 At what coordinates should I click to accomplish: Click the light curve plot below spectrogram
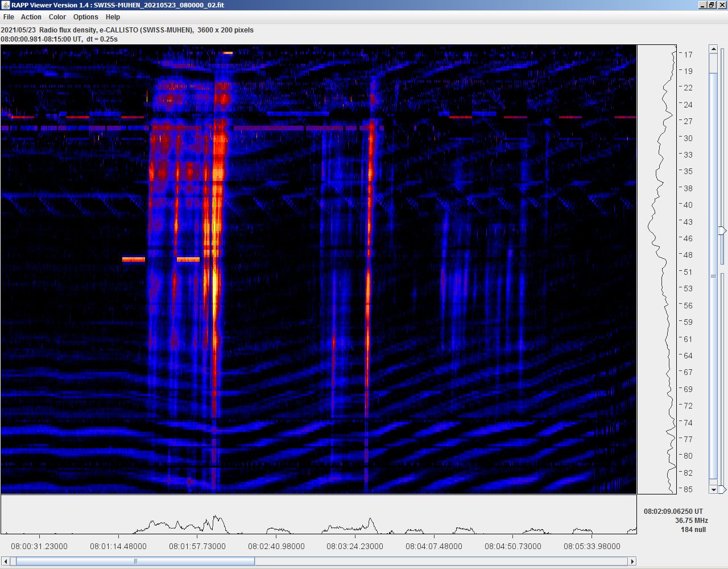click(x=318, y=514)
